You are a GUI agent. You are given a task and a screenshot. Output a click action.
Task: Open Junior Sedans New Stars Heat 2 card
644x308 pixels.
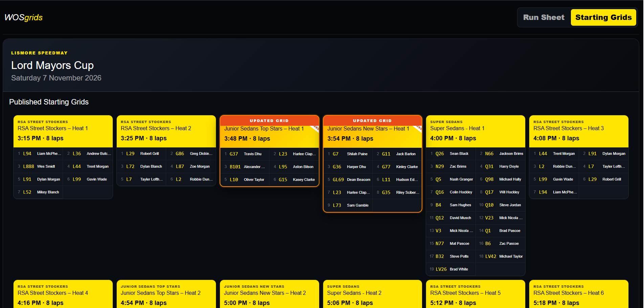pyautogui.click(x=269, y=294)
